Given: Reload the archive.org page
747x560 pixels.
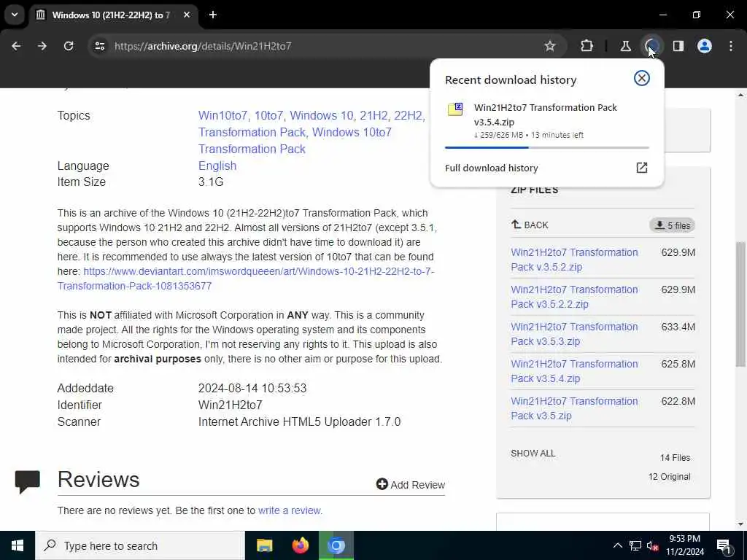Looking at the screenshot, I should coord(69,46).
